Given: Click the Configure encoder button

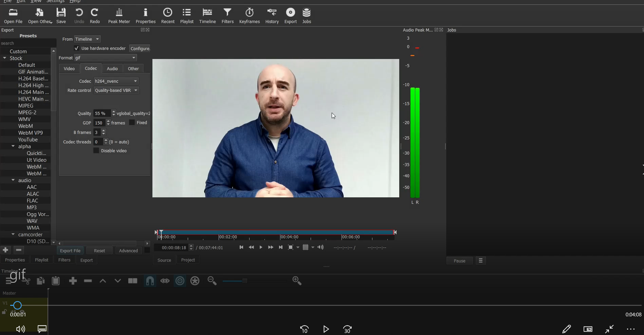Looking at the screenshot, I should [x=140, y=48].
